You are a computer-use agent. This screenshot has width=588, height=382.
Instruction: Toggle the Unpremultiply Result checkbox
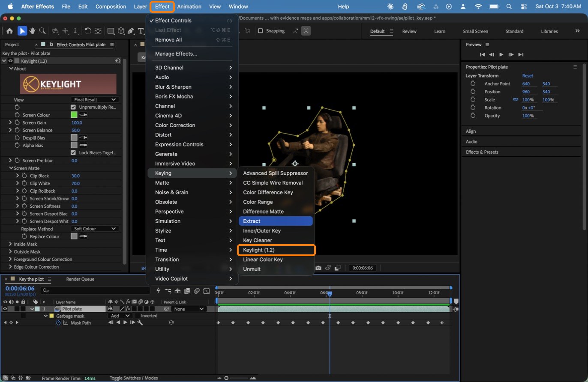pyautogui.click(x=73, y=107)
